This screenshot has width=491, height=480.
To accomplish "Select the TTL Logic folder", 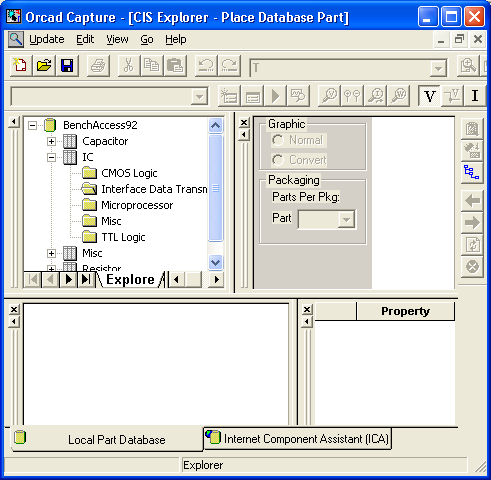I will coord(123,237).
